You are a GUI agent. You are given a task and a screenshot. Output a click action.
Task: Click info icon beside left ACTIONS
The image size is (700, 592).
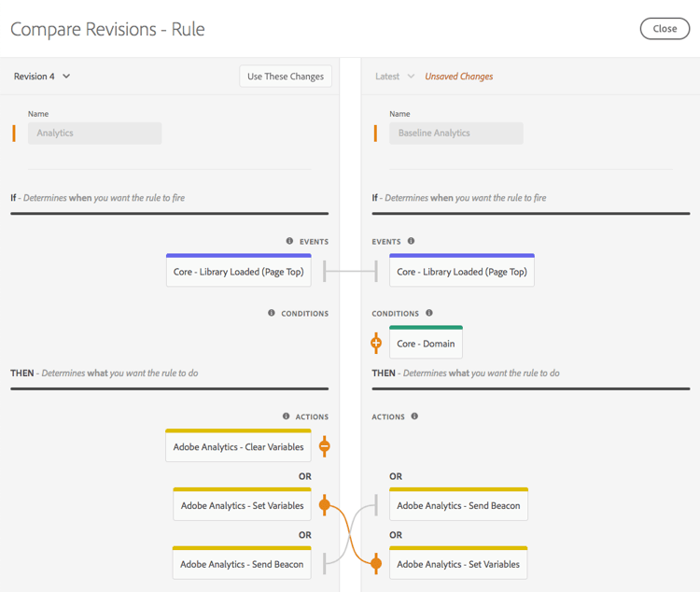coord(287,416)
